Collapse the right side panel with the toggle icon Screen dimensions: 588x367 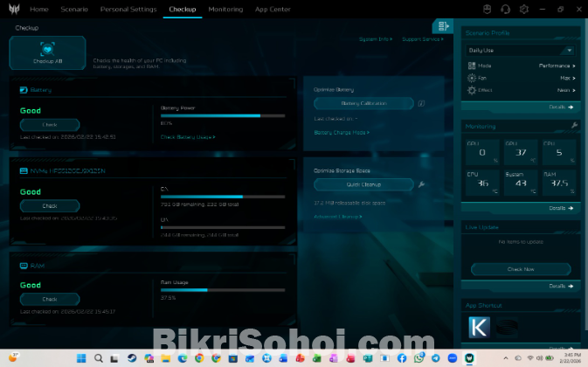click(442, 26)
